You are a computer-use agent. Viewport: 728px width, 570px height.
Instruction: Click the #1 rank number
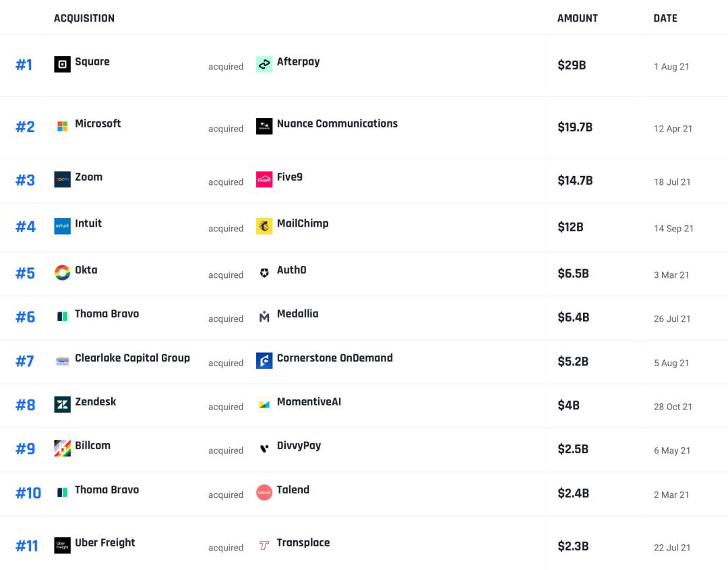(x=24, y=65)
